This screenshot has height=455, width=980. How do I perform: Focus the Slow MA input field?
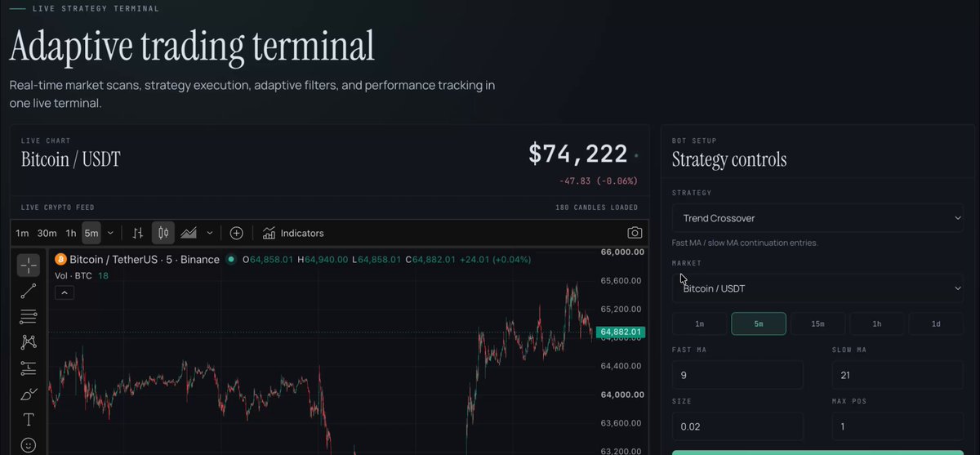click(x=898, y=375)
